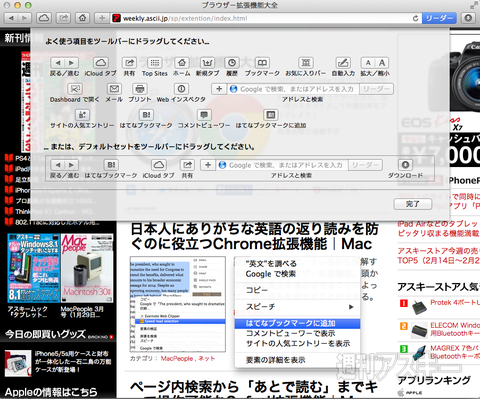Enter full screen with the top-right arrows
Viewport: 480px width, 399px height.
(473, 5)
